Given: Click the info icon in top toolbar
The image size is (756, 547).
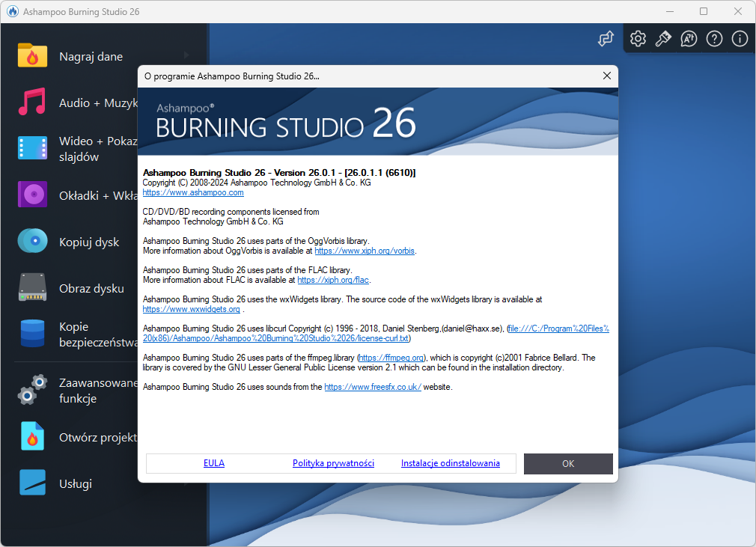Looking at the screenshot, I should point(740,39).
